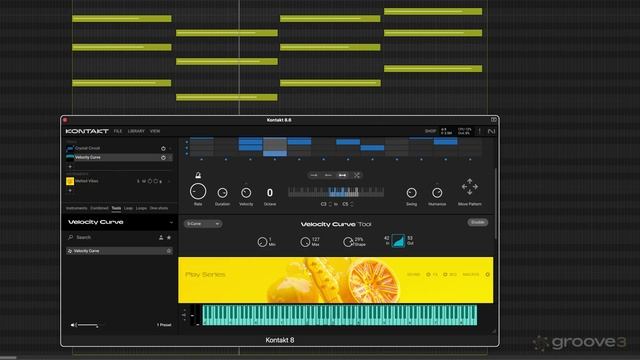
Task: Open info icon on Velocity Curve preset
Action: coord(169,251)
